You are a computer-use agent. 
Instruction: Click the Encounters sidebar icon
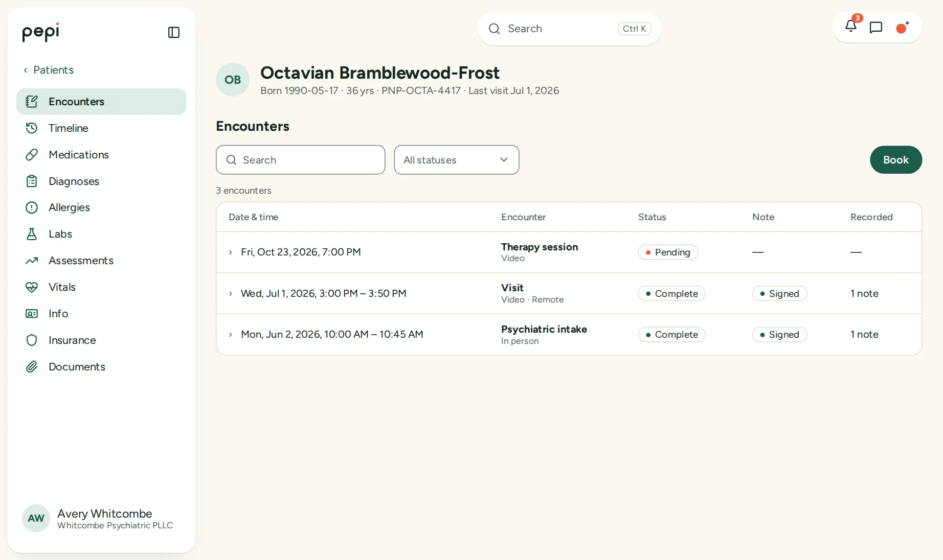click(x=32, y=102)
